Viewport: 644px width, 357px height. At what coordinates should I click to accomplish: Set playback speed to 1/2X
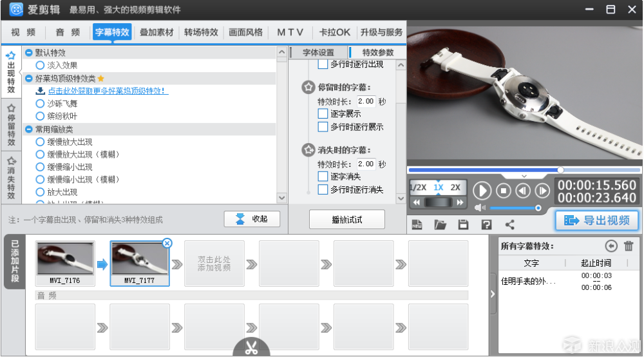click(x=418, y=188)
